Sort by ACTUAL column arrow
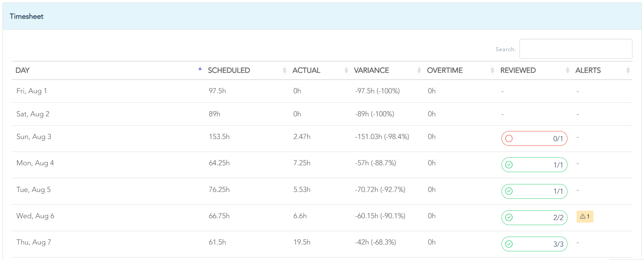This screenshot has height=260, width=644. [x=346, y=70]
